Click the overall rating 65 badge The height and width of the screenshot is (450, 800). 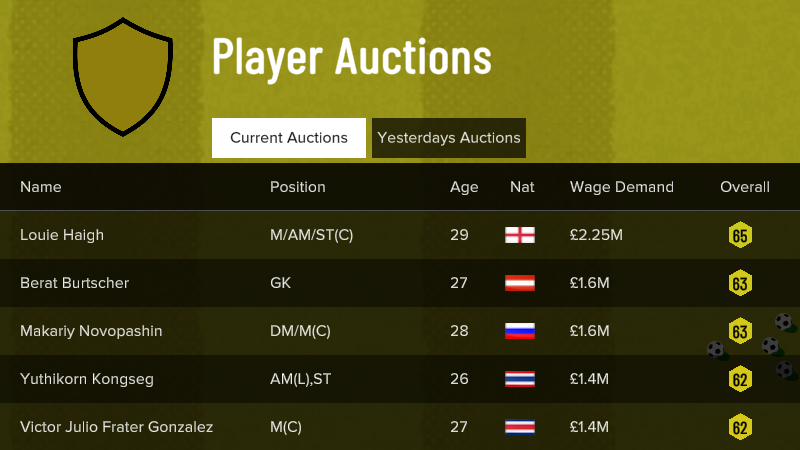(x=740, y=236)
